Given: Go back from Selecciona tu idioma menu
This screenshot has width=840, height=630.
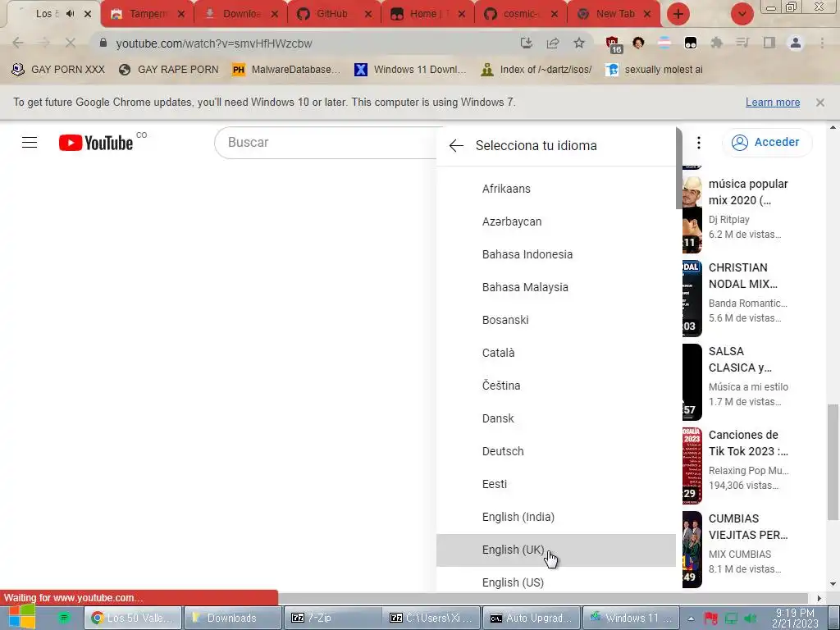Looking at the screenshot, I should point(456,145).
